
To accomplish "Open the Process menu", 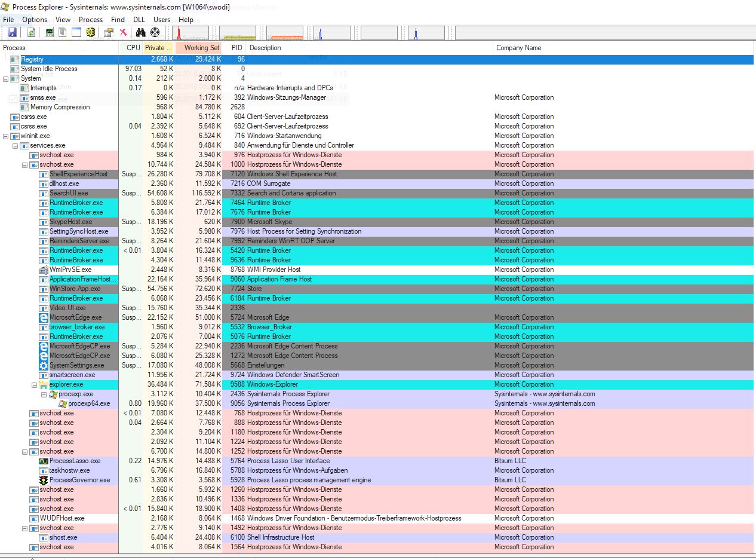I will 91,20.
